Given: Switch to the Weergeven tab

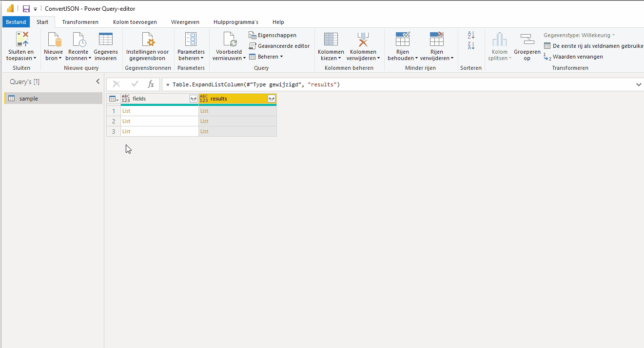Looking at the screenshot, I should pyautogui.click(x=185, y=22).
